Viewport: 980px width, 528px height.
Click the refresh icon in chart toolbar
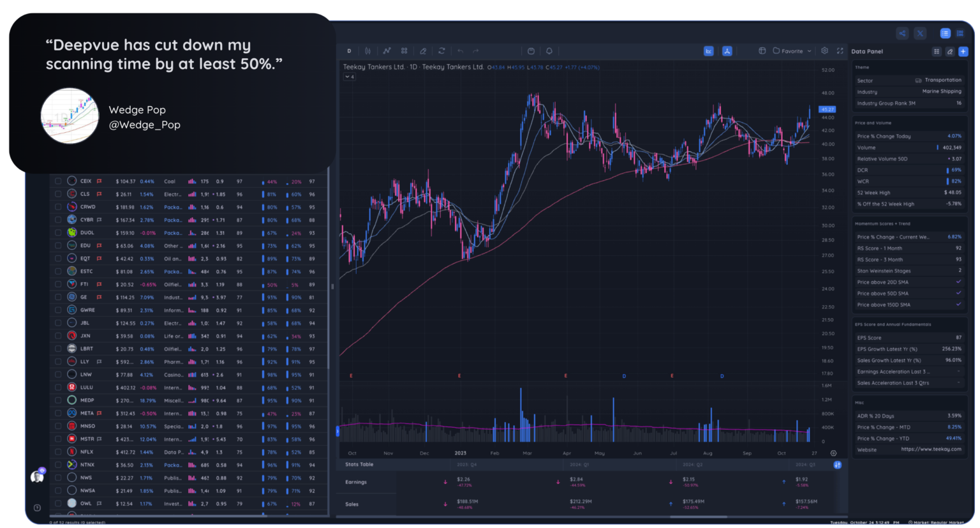tap(442, 51)
